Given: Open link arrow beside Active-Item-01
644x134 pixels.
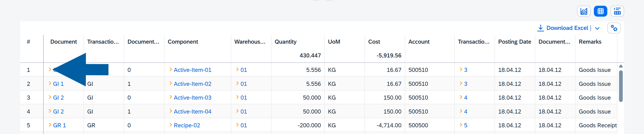Looking at the screenshot, I should click(x=170, y=70).
